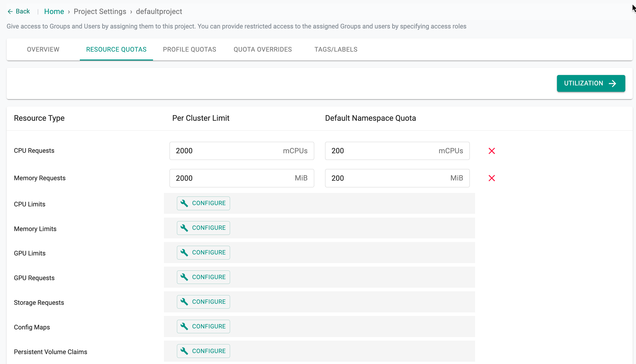
Task: Click the Memory Requests row label
Action: coord(40,178)
